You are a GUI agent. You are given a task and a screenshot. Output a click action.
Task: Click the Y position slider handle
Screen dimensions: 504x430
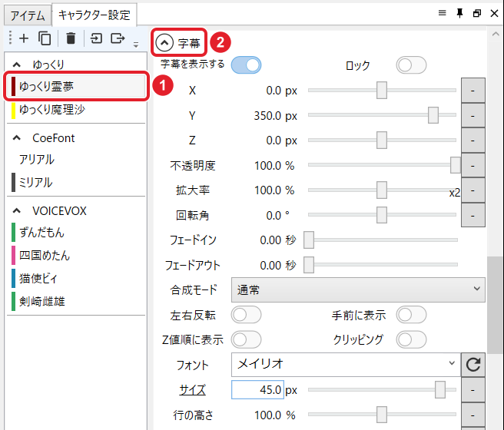[x=433, y=115]
